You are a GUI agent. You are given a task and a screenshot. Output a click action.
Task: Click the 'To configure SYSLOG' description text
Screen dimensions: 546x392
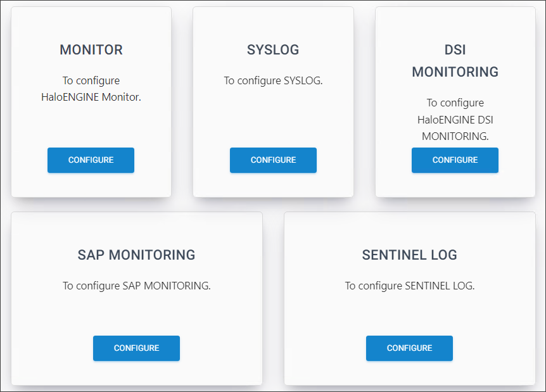[273, 80]
